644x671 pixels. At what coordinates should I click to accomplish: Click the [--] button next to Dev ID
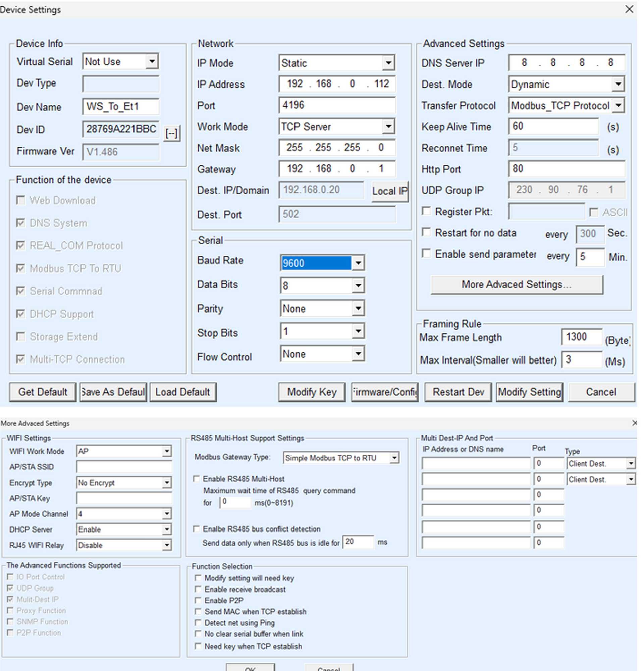click(171, 133)
